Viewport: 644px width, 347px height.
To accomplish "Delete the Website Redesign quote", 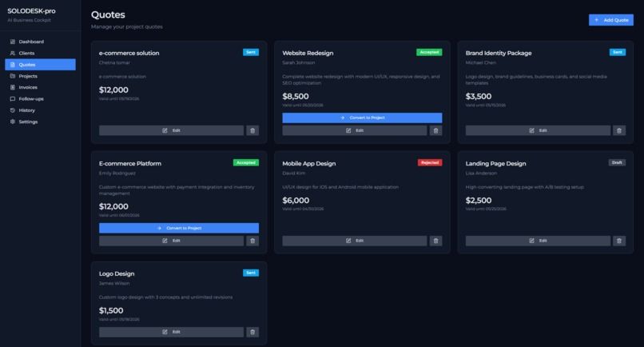I will pyautogui.click(x=435, y=130).
